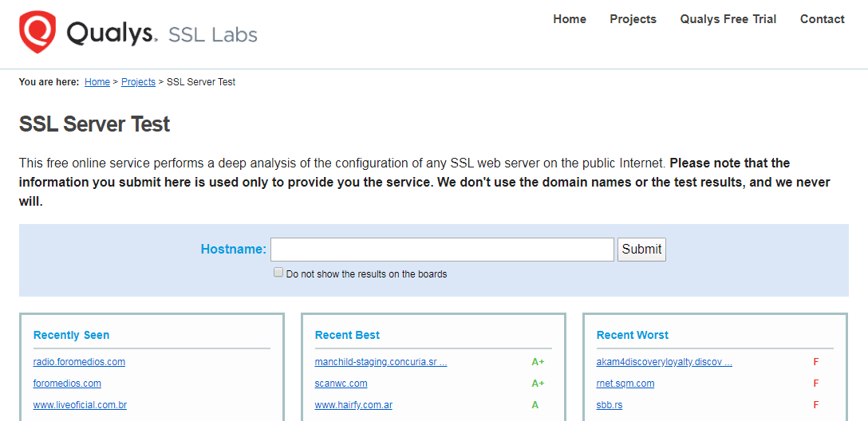This screenshot has height=421, width=868.
Task: Open foromedios.com report link
Action: 67,384
